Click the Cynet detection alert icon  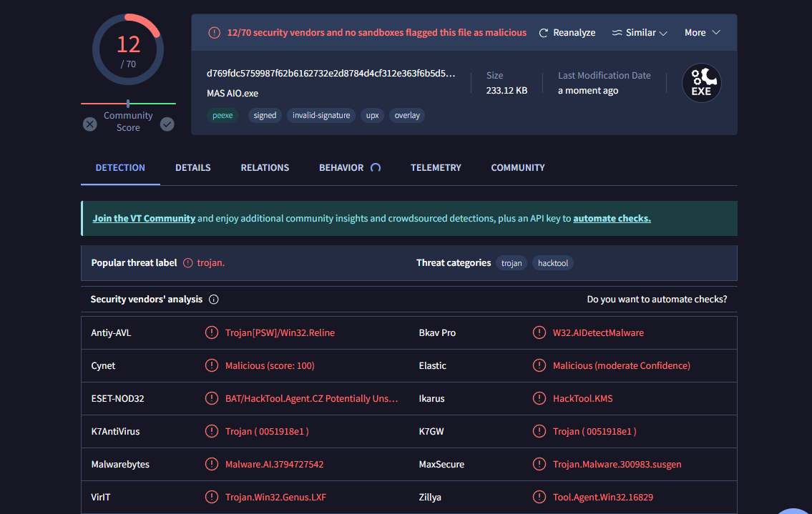pos(211,365)
